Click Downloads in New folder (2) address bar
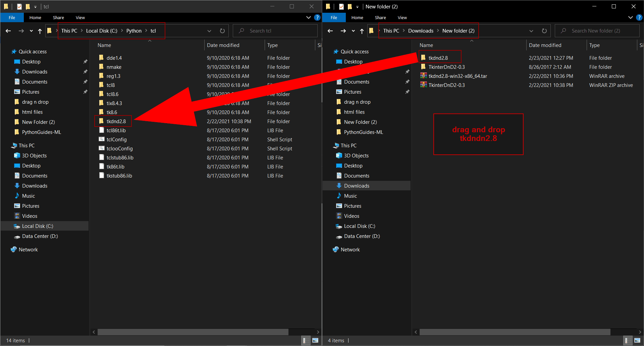Viewport: 644px width, 346px height. (x=421, y=31)
